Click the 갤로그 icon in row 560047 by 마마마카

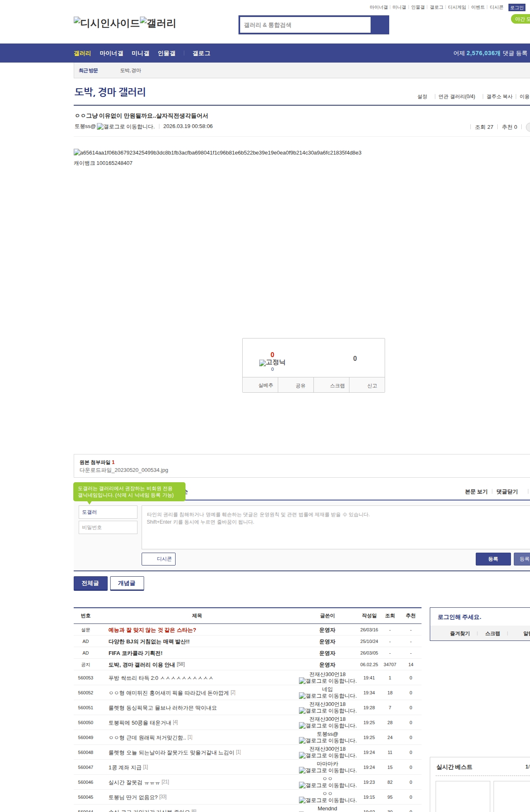tap(328, 771)
